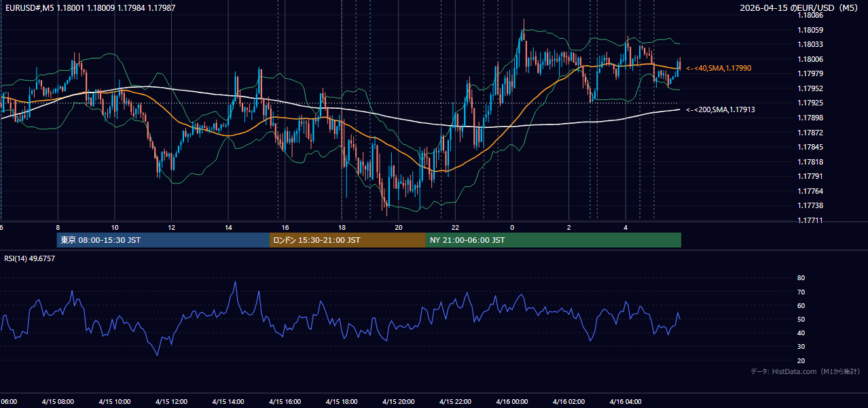Click hour tick 16 under the price chart
The image size is (868, 408).
(285, 228)
